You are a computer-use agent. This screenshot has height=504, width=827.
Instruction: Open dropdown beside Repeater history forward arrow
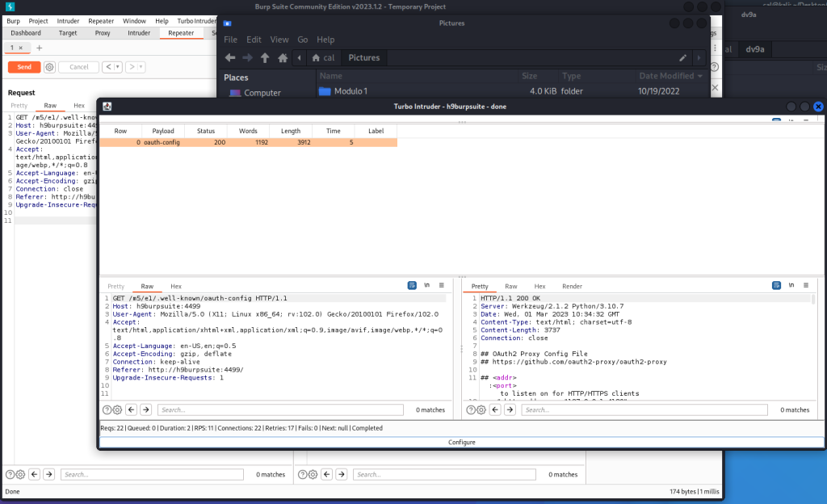coord(141,67)
